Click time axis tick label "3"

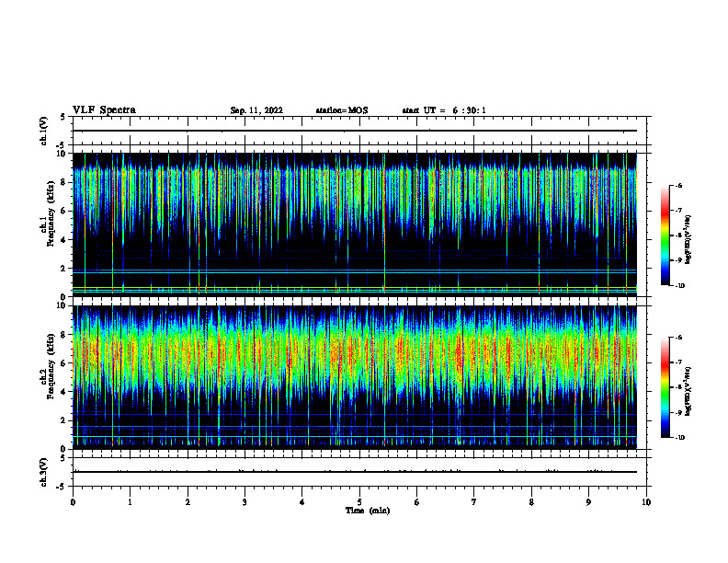click(x=245, y=502)
